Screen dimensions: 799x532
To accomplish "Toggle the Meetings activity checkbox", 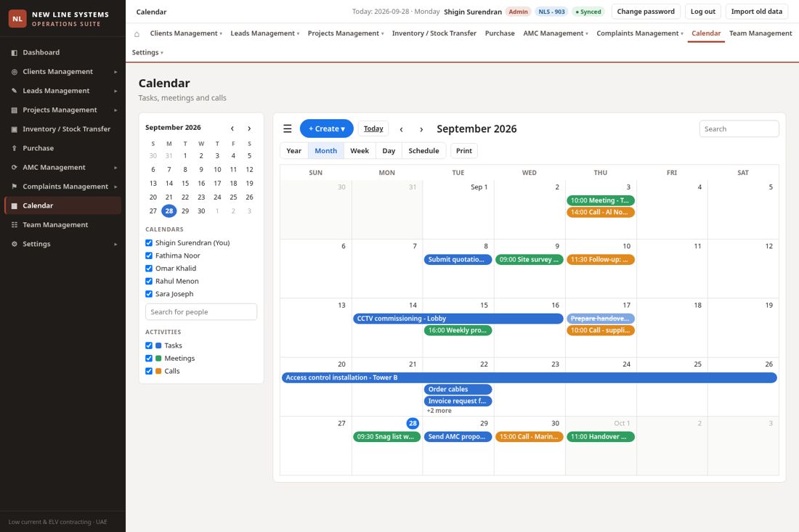I will tap(149, 359).
